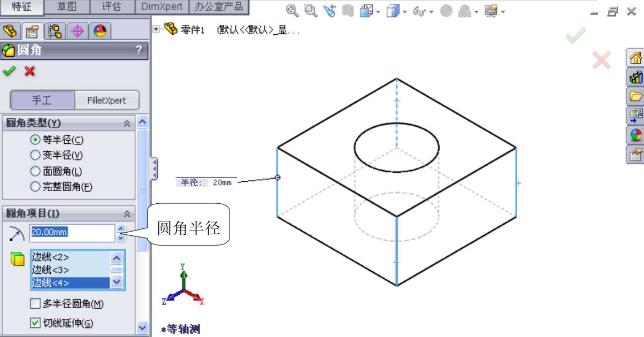This screenshot has width=644, height=337.
Task: Click the help question mark in 圆角 header
Action: click(139, 50)
